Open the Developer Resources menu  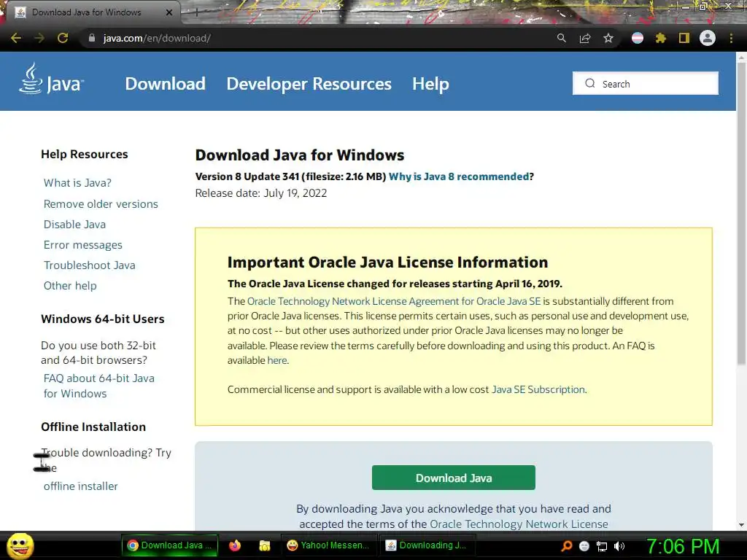(309, 84)
